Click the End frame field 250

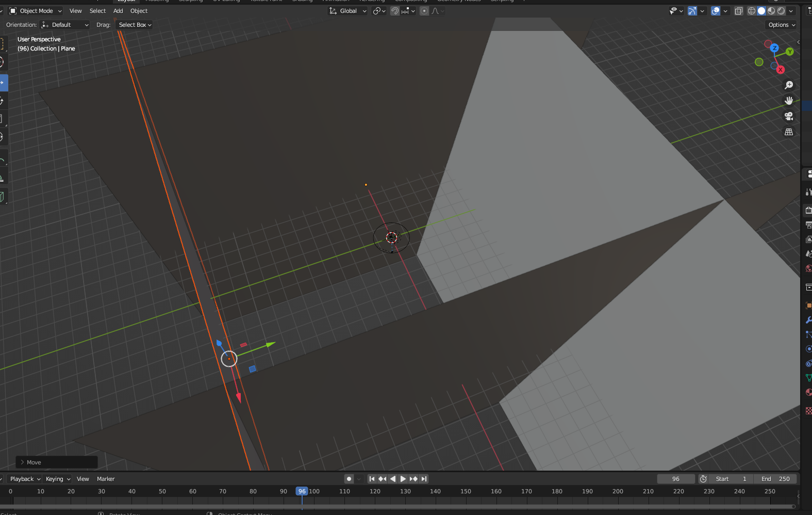[x=775, y=479]
